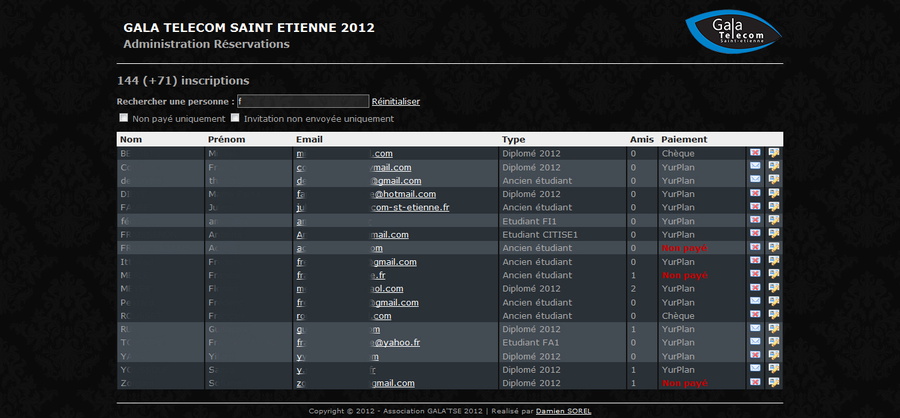Viewport: 900px width, 418px height.
Task: Open the email link ending in ymail.com
Action: tap(354, 168)
